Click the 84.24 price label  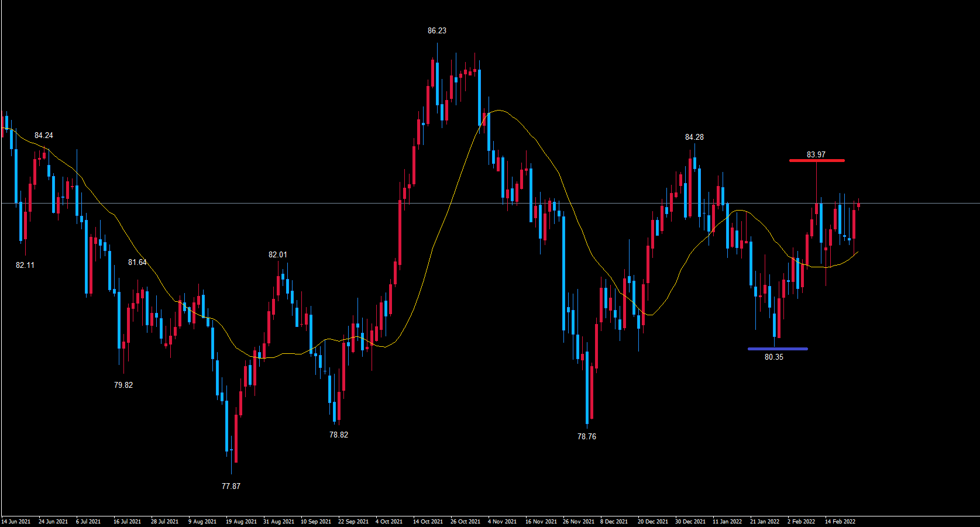tap(43, 136)
